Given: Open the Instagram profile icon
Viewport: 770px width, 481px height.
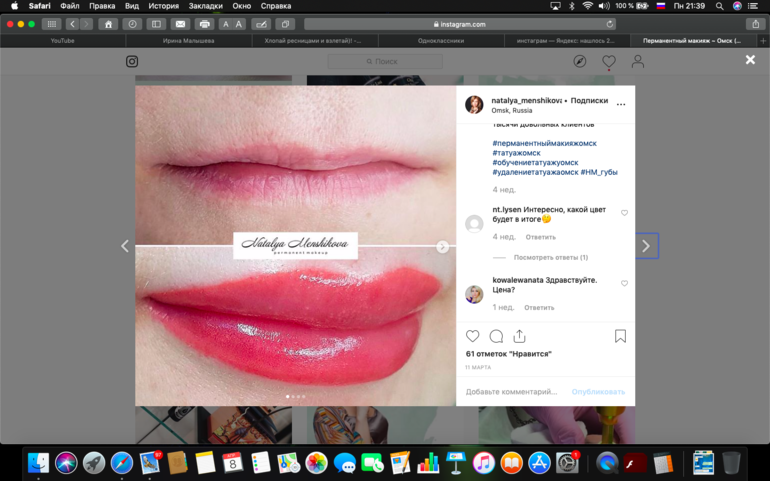Looking at the screenshot, I should coord(637,61).
